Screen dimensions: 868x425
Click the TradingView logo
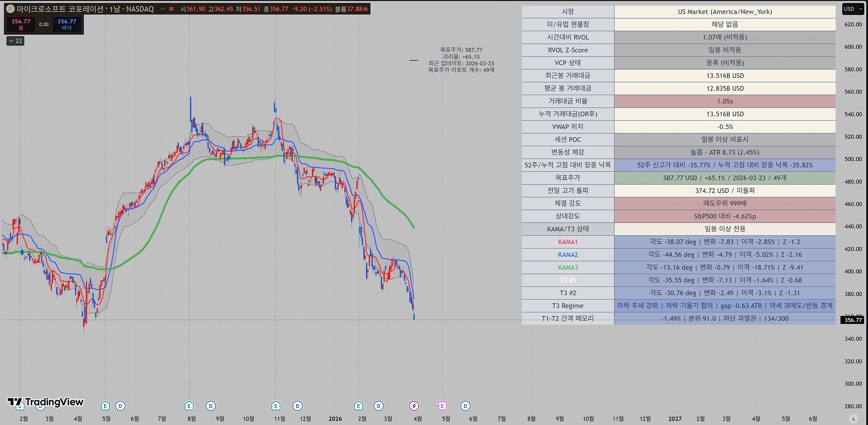46,402
